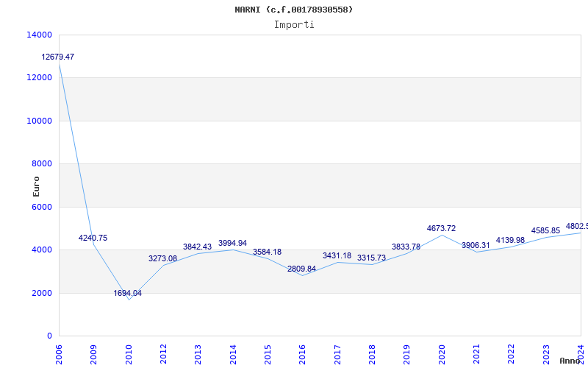The width and height of the screenshot is (588, 368).
Task: Click the y-axis value 14000
Action: [x=40, y=35]
